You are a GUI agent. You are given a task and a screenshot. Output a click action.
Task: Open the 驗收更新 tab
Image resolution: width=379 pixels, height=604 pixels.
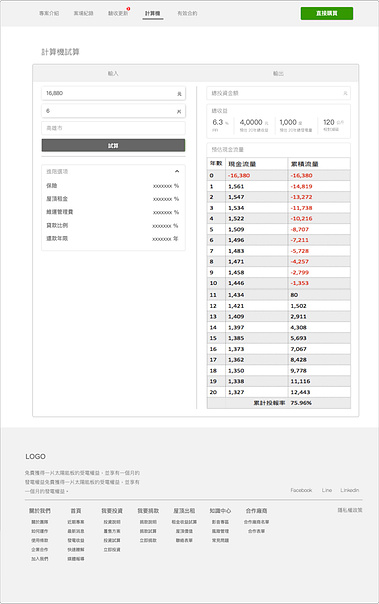coord(118,13)
